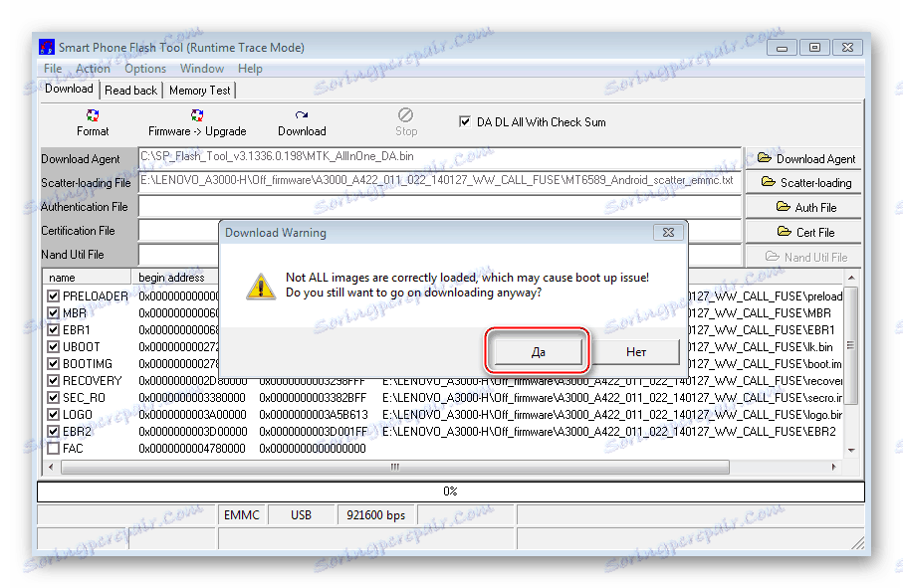The width and height of the screenshot is (903, 588).
Task: Click the Scatter-loading folder button
Action: (803, 183)
